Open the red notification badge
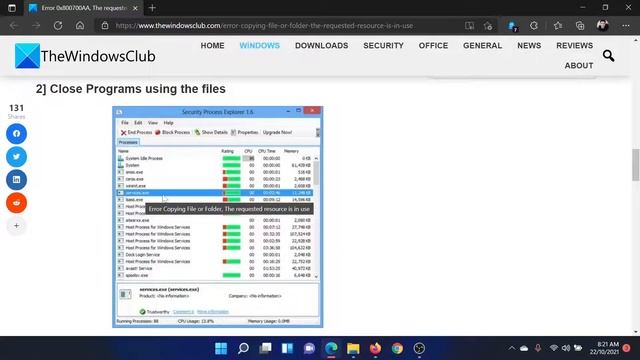The width and height of the screenshot is (640, 360). coord(626,348)
